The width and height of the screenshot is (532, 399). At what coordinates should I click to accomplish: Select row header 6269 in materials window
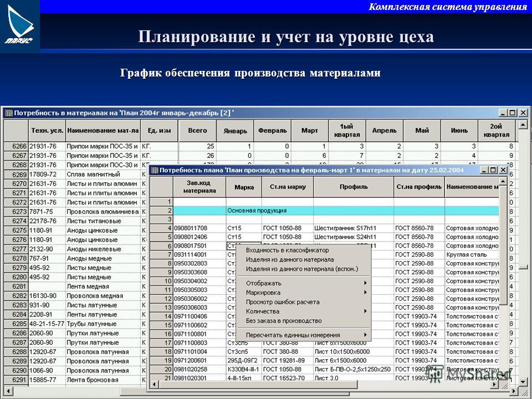coord(16,175)
